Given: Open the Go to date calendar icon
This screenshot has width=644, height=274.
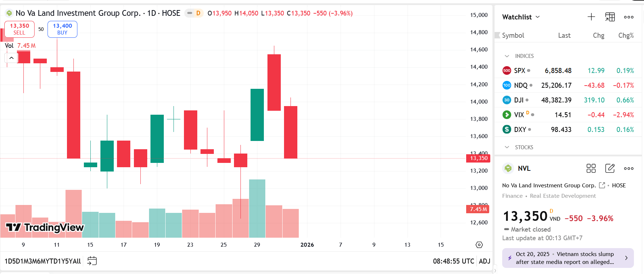Looking at the screenshot, I should coord(92,261).
